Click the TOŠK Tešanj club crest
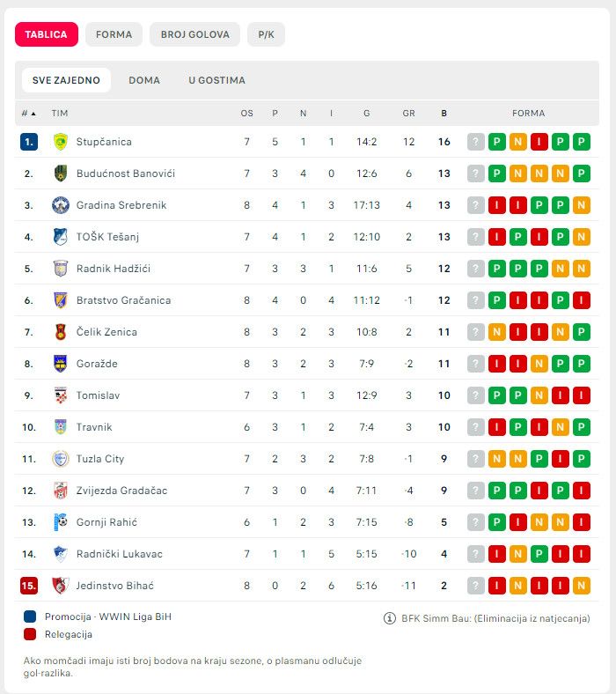 click(60, 237)
